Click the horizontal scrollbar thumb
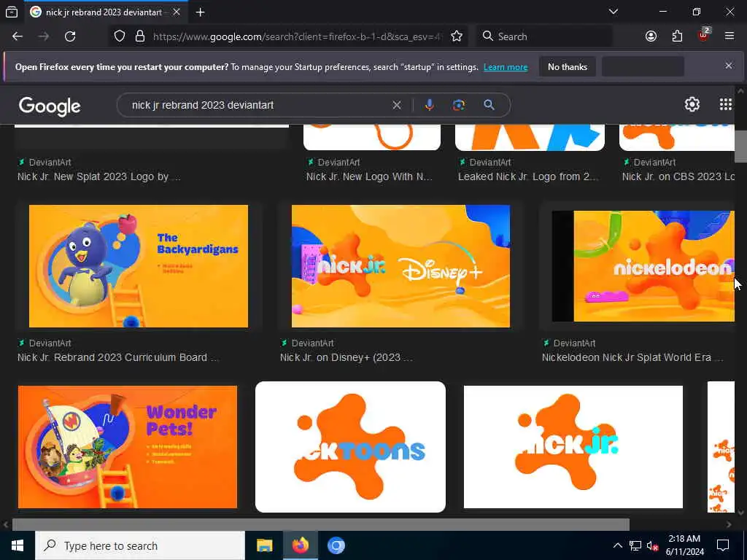The width and height of the screenshot is (747, 560). pos(321,524)
